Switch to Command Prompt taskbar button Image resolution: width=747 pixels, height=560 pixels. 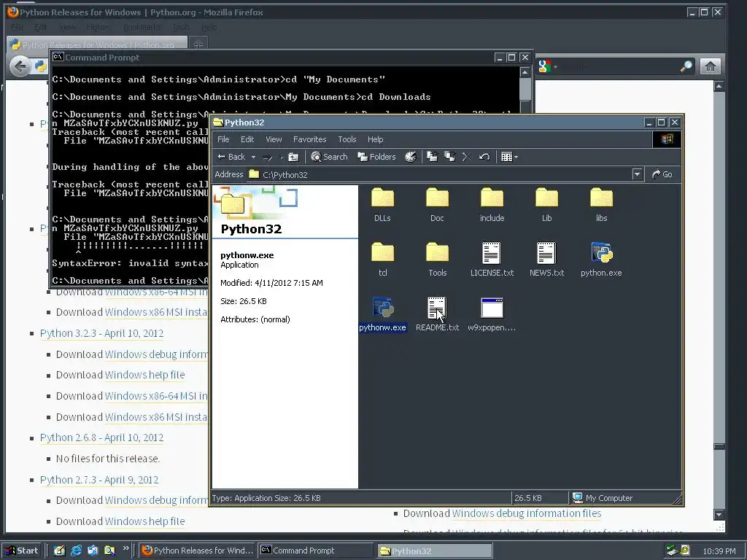(x=317, y=551)
